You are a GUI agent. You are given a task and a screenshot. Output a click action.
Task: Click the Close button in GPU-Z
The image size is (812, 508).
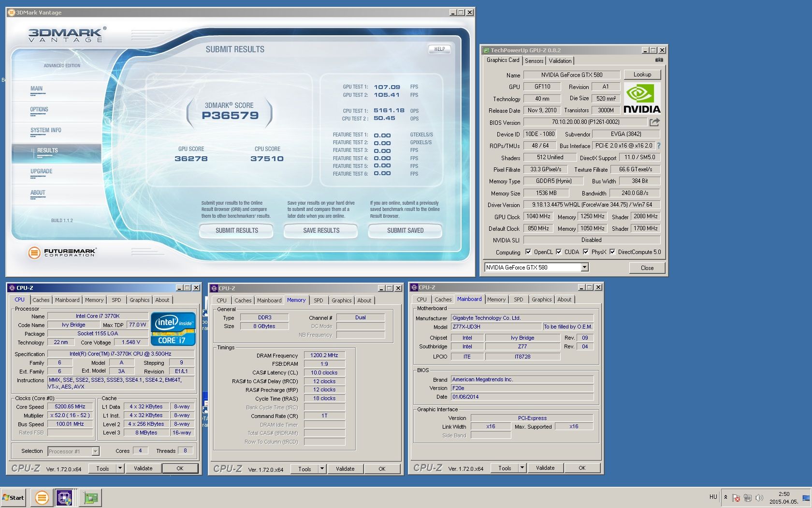point(647,268)
